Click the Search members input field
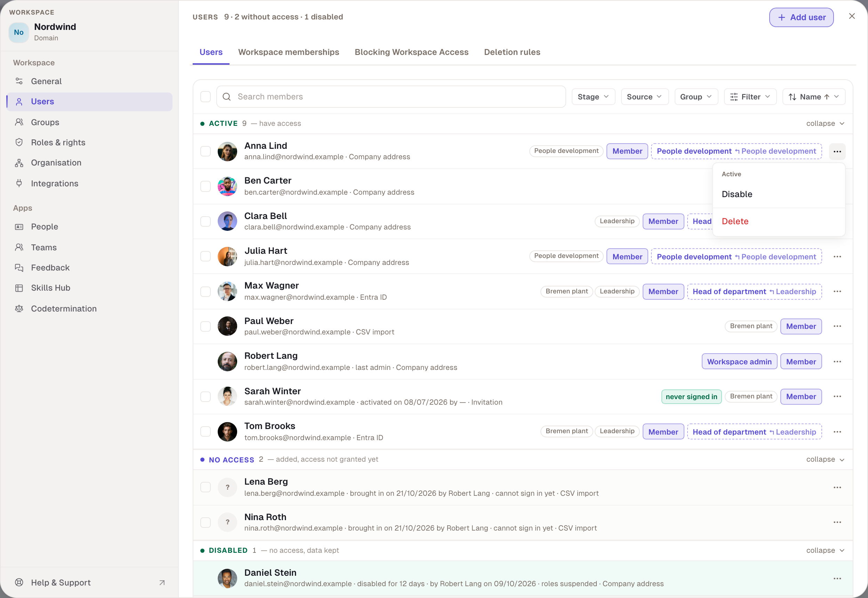 [x=391, y=97]
